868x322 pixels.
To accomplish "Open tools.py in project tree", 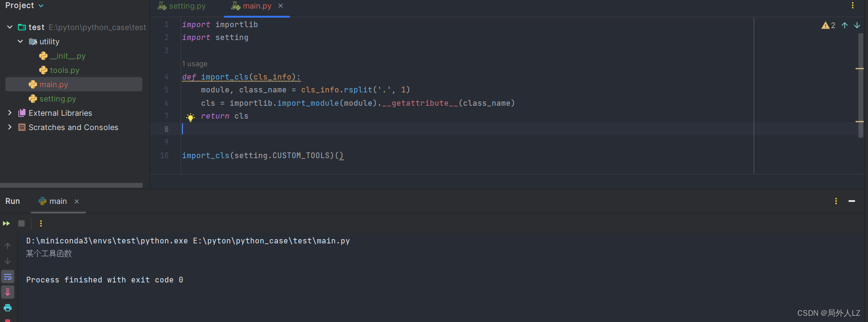I will coord(64,70).
